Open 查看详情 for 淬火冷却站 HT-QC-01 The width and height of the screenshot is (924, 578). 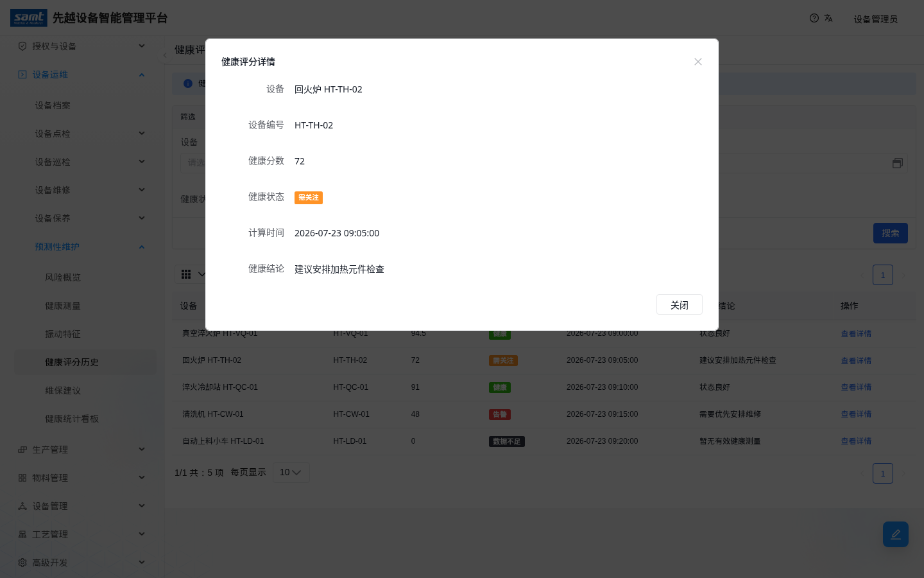tap(856, 387)
